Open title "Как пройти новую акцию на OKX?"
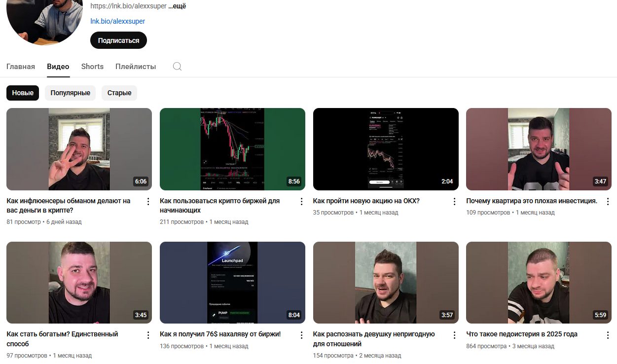Image resolution: width=617 pixels, height=364 pixels. pos(366,201)
